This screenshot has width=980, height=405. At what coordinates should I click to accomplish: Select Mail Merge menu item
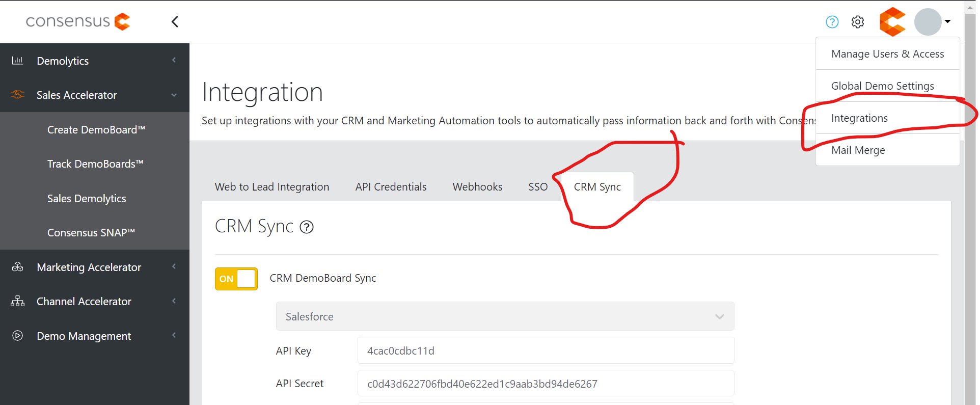(888, 150)
